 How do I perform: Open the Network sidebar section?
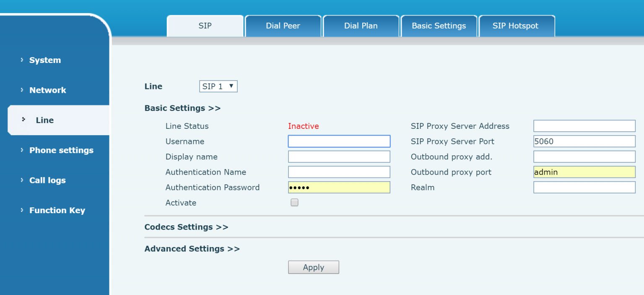click(x=47, y=90)
